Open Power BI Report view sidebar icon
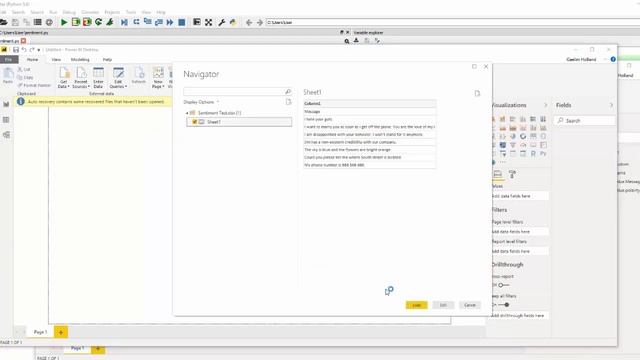This screenshot has width=640, height=360. click(6, 104)
